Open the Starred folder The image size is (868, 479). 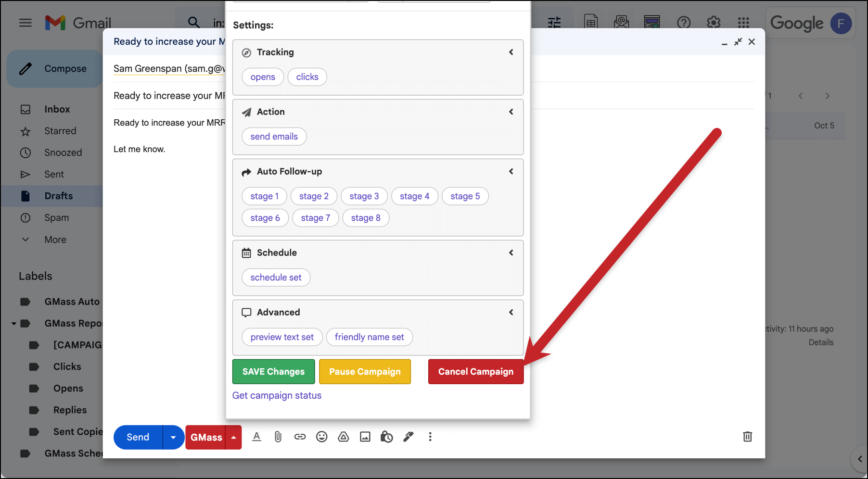[x=60, y=131]
